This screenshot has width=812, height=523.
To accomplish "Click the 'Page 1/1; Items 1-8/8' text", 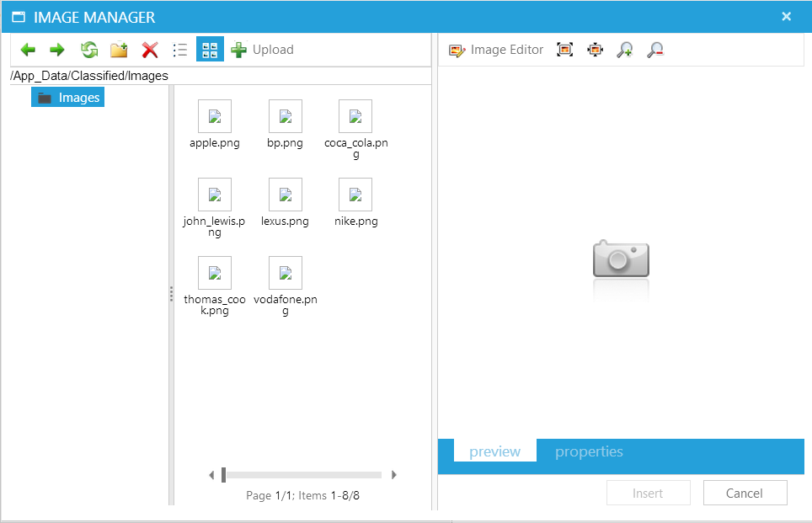I will click(303, 495).
